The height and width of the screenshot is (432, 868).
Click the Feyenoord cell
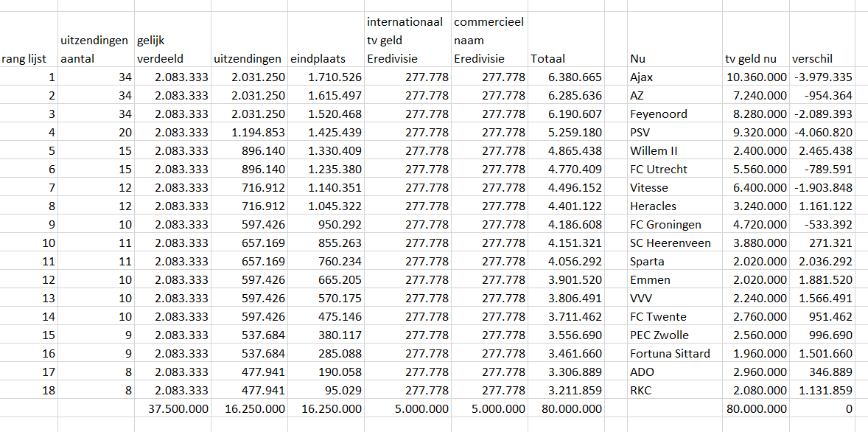tap(674, 114)
